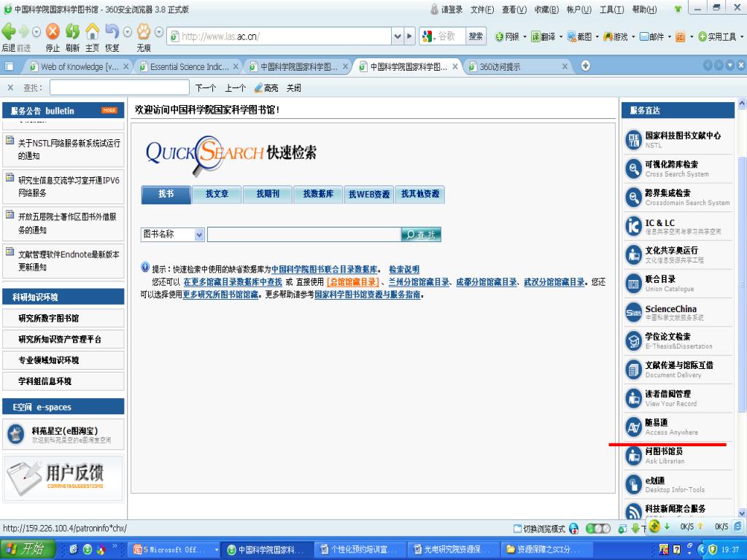
Task: Click the 用户反馈 feedback banner
Action: point(63,478)
